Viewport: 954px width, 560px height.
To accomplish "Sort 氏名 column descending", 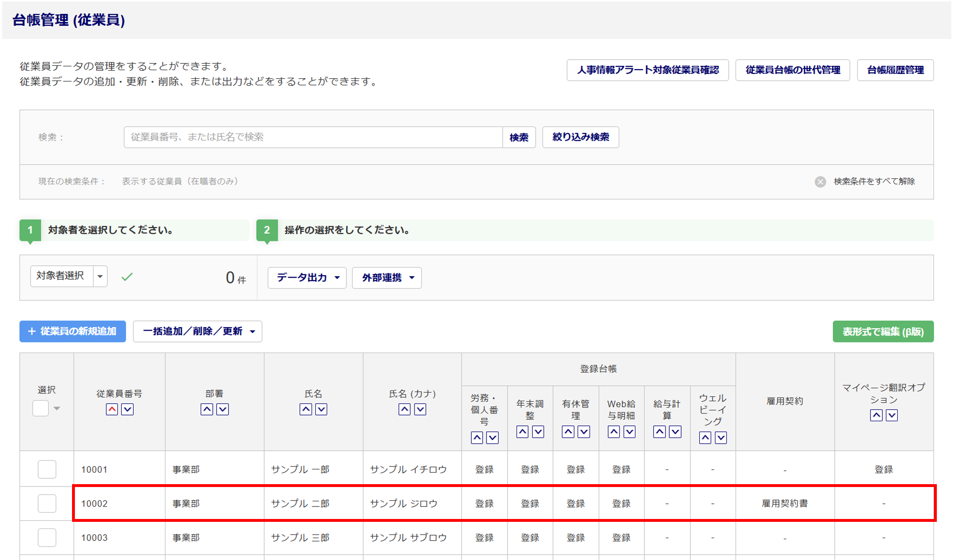I will (321, 409).
